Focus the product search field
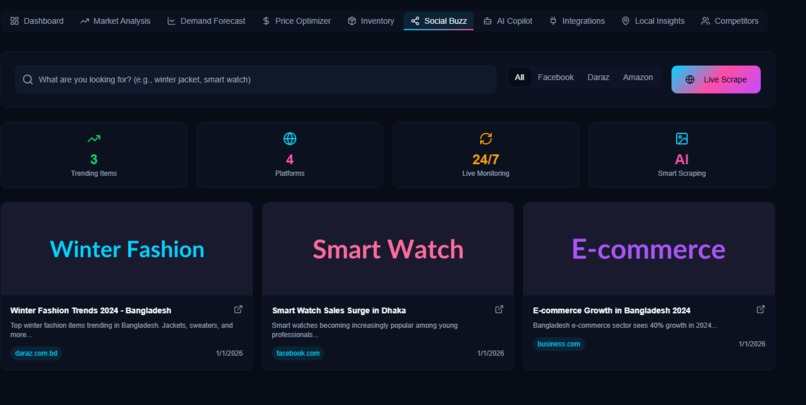Image resolution: width=806 pixels, height=405 pixels. point(255,80)
